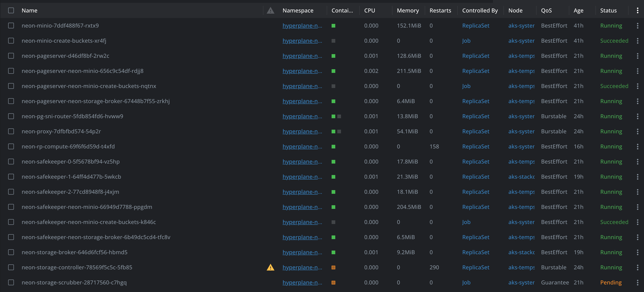Click warning triangle on neon-storage-controller row
644x292 pixels.
[270, 267]
